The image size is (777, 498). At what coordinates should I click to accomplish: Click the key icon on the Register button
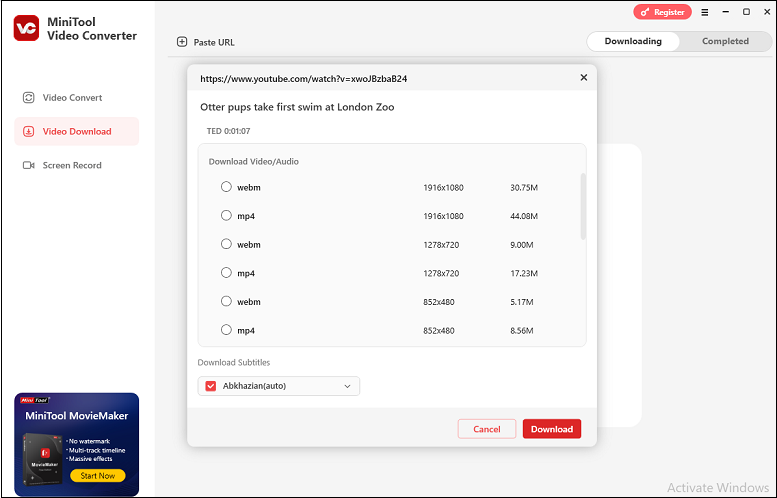tap(645, 12)
